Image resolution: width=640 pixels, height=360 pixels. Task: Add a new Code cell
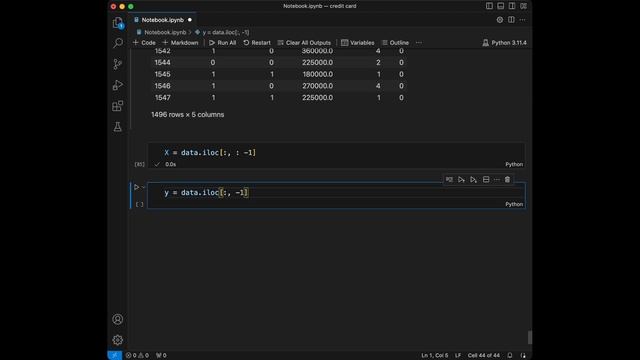tap(144, 42)
